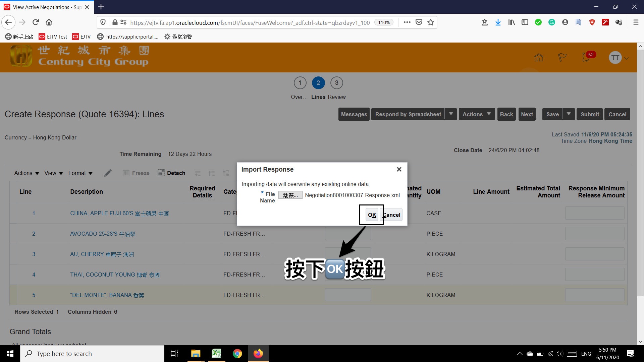Open Windows Start menu
644x362 pixels.
coord(10,354)
